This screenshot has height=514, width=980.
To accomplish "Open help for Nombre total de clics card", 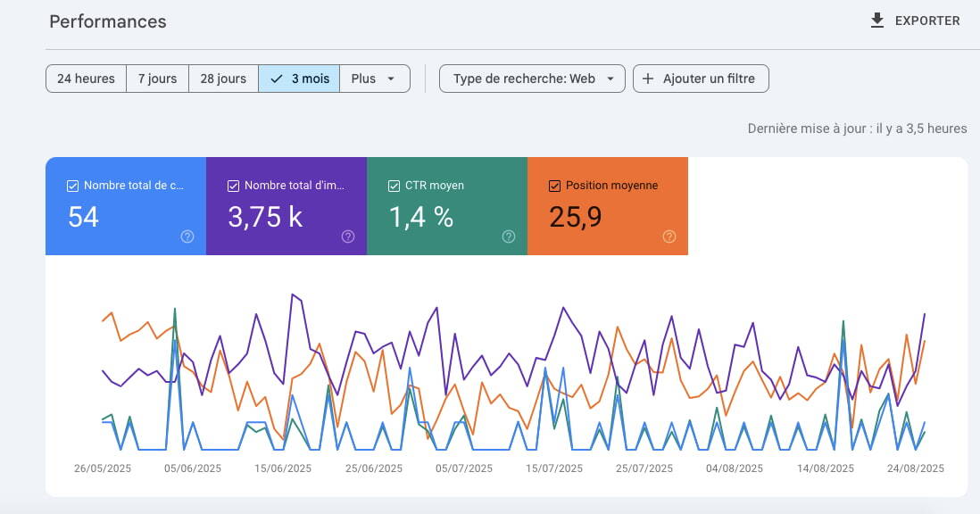I will click(186, 236).
